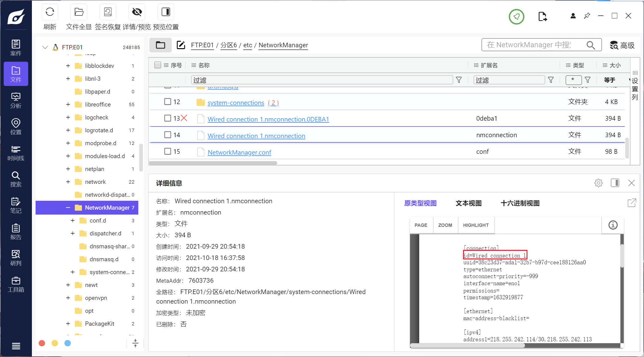Click the 预览位置 panel layout icon
The height and width of the screenshot is (357, 644).
166,12
